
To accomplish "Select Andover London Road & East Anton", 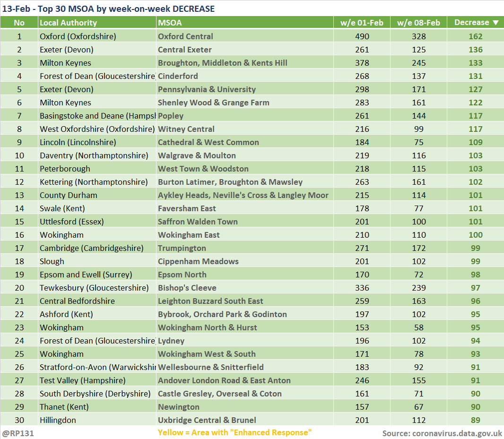I will 244,380.
